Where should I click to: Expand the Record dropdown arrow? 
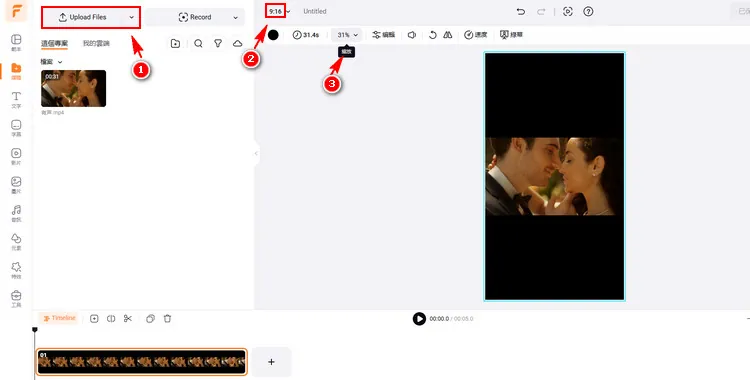pos(235,17)
